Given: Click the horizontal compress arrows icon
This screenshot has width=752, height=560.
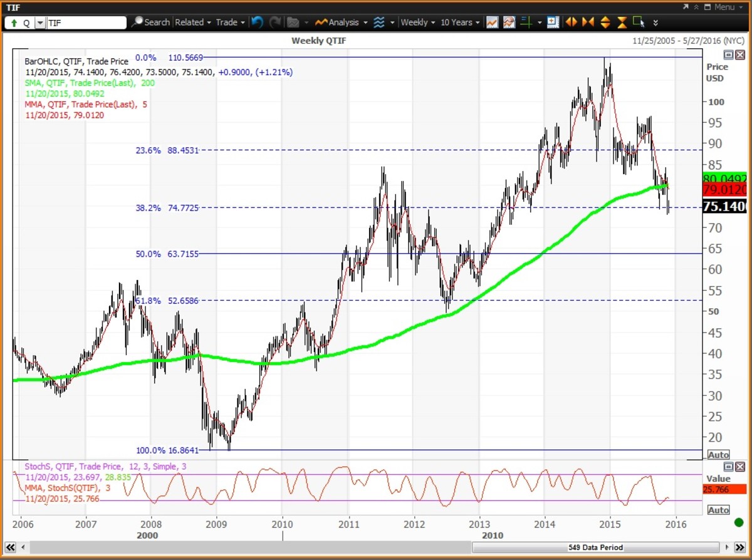Looking at the screenshot, I should pyautogui.click(x=588, y=23).
